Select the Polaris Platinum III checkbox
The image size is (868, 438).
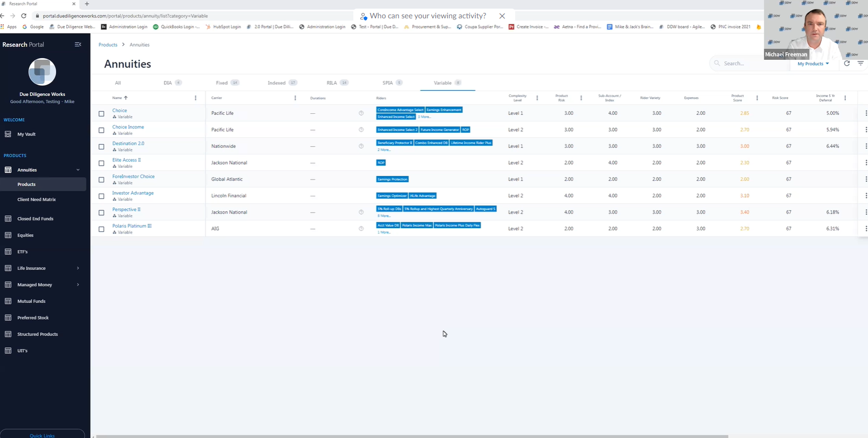click(x=101, y=229)
